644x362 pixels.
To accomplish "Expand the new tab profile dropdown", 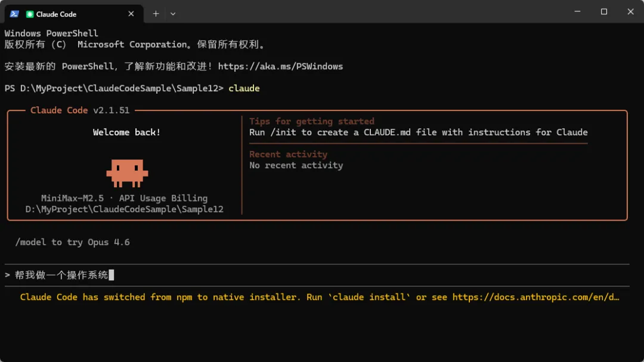I will pyautogui.click(x=173, y=14).
